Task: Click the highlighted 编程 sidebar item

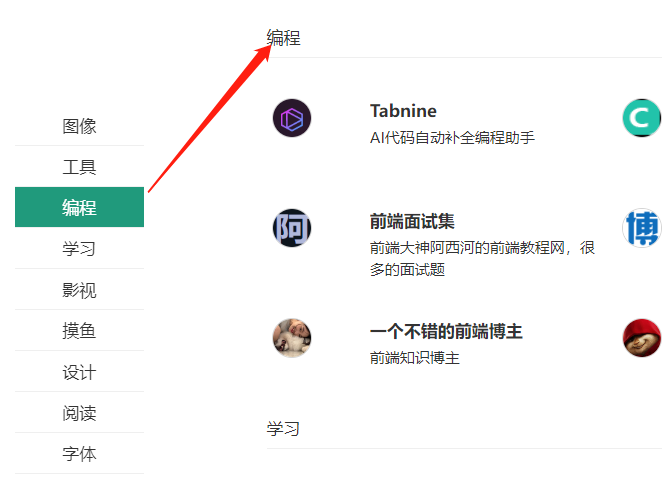Action: [79, 208]
